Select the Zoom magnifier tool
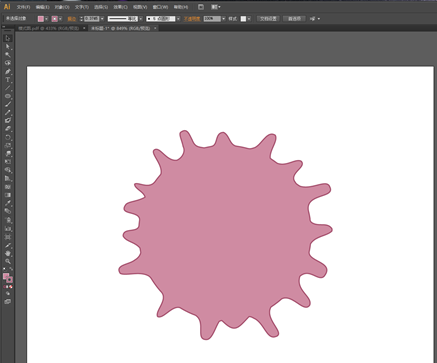 (x=8, y=262)
